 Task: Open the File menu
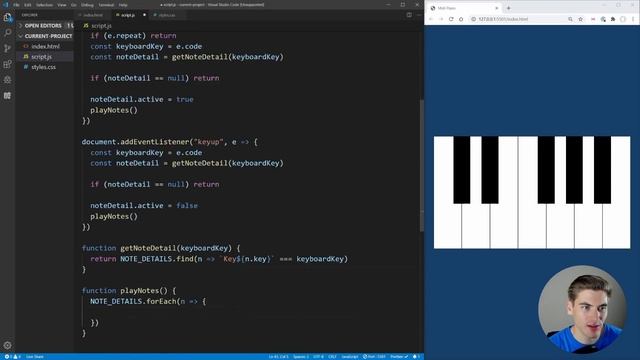[16, 5]
